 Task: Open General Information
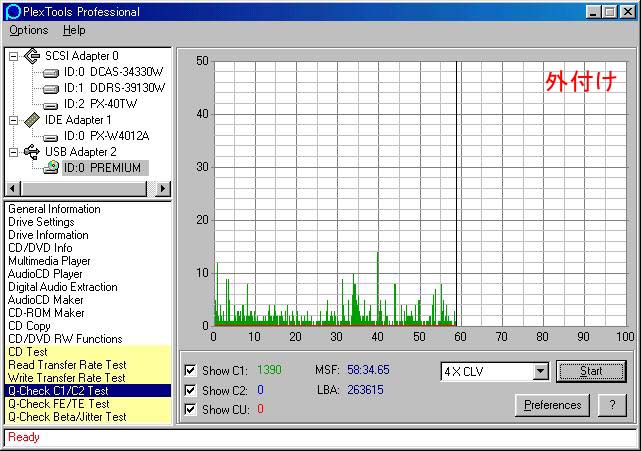[54, 209]
